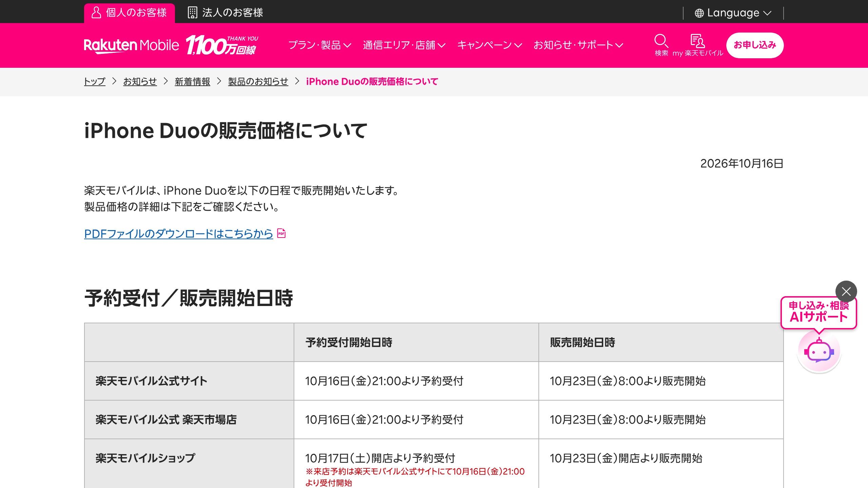Expand the プラン・製品 menu
Screen dimensions: 868x488
click(x=320, y=45)
